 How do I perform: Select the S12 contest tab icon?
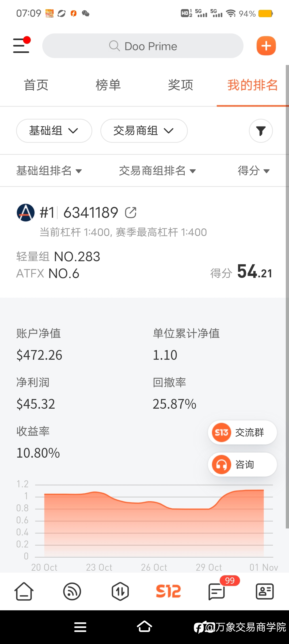coord(168,591)
